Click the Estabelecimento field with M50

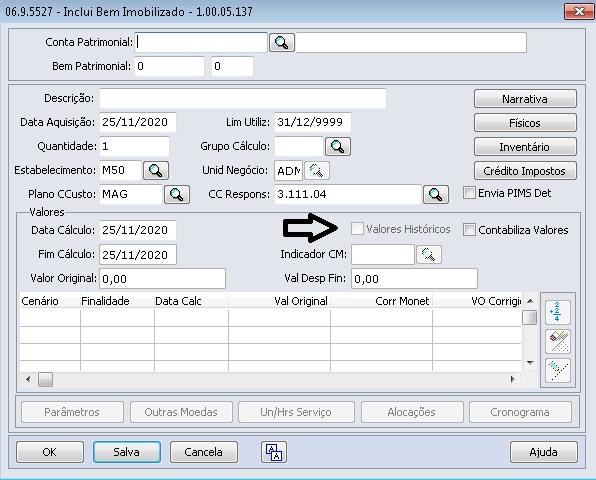coord(120,170)
